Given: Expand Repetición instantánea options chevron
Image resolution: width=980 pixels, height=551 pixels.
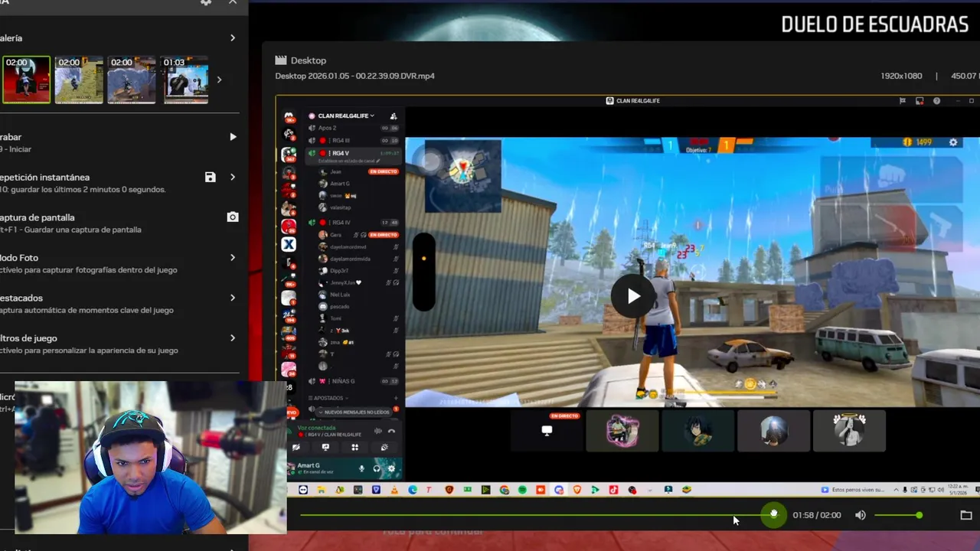Looking at the screenshot, I should [233, 177].
